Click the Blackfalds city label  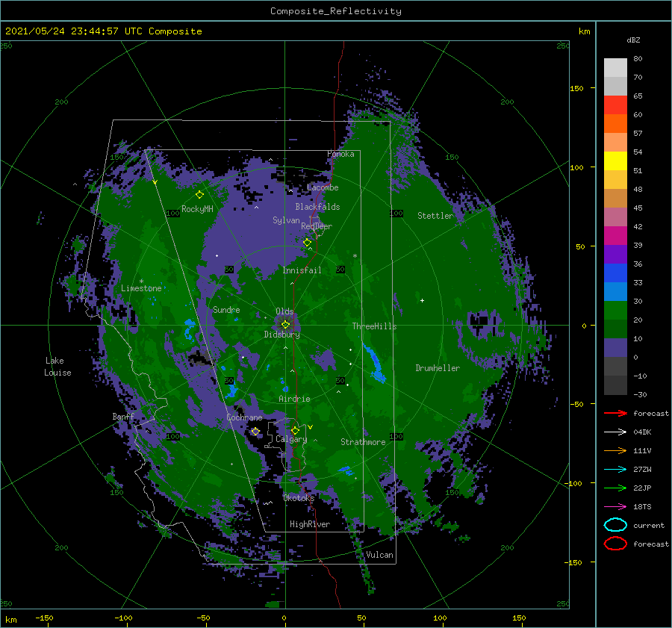pos(317,207)
